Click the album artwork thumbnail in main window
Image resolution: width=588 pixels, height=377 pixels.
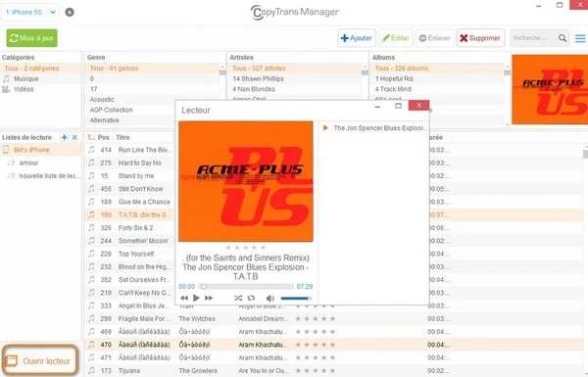[x=550, y=89]
